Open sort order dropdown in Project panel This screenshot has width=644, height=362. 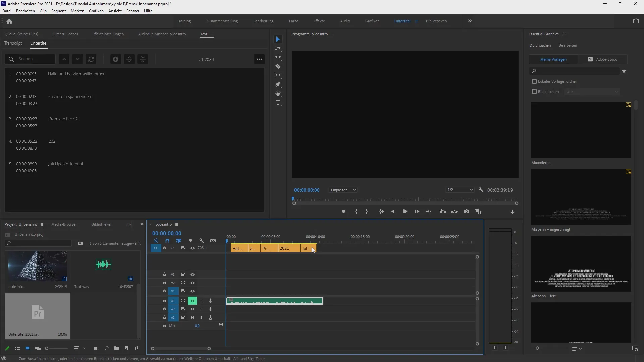click(80, 348)
